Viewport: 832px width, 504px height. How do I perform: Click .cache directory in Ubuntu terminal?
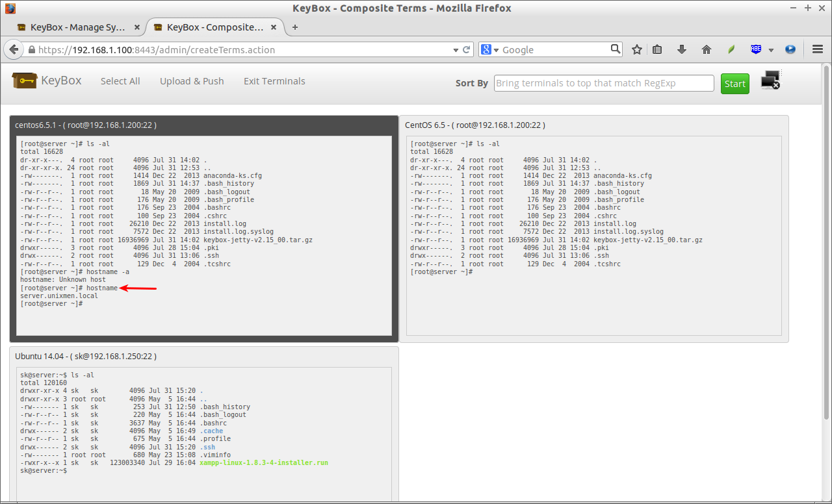point(211,431)
